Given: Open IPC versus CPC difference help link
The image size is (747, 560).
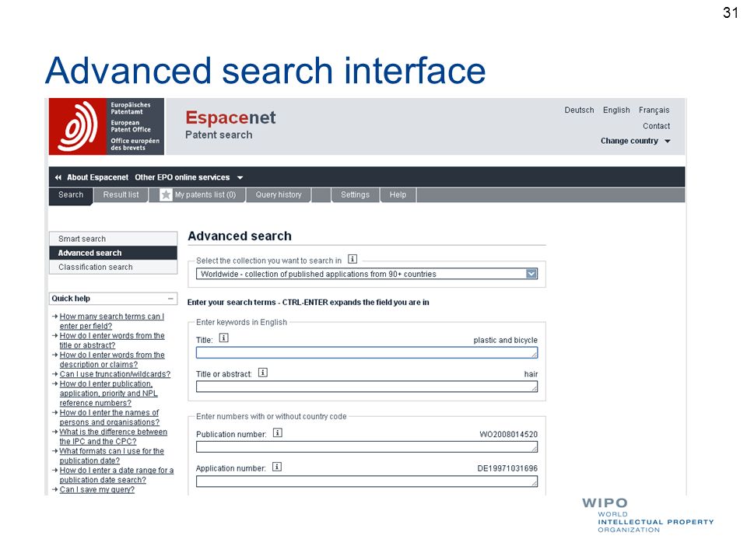Looking at the screenshot, I should point(114,436).
